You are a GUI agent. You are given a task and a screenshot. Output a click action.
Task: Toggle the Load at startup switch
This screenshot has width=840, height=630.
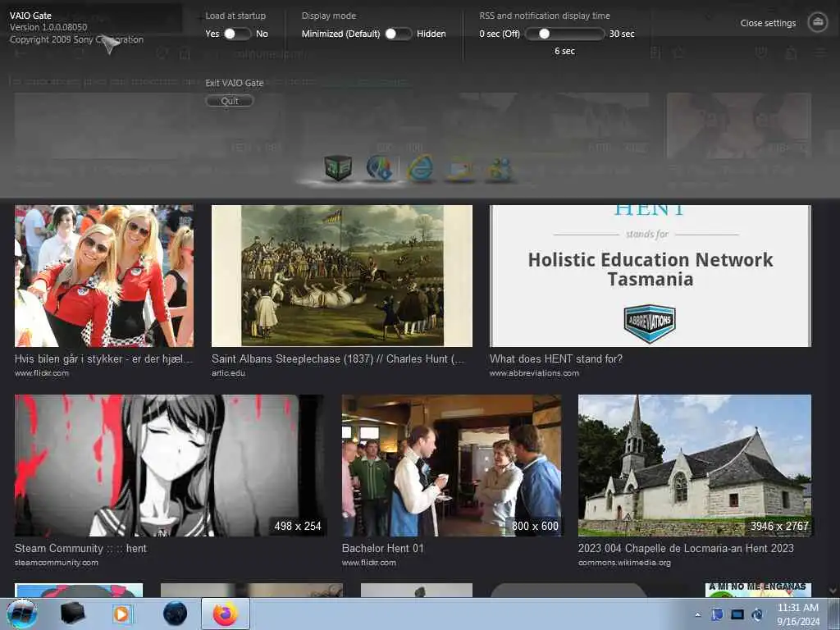tap(236, 34)
